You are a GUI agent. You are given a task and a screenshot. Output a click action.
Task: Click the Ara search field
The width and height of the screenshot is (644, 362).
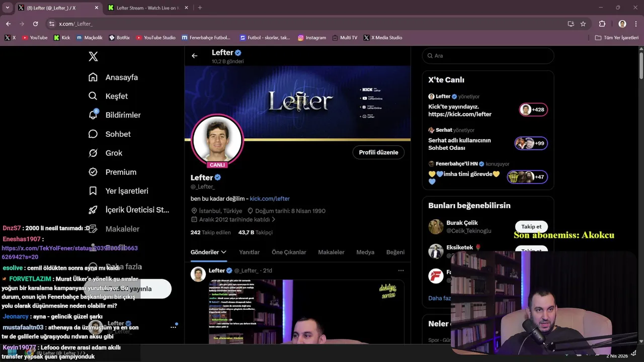[x=488, y=56]
